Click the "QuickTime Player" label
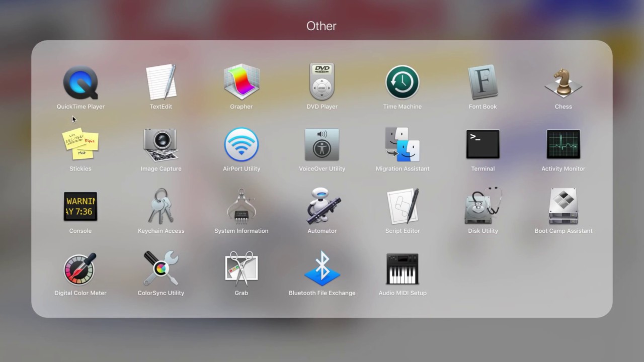This screenshot has height=362, width=644. [80, 107]
